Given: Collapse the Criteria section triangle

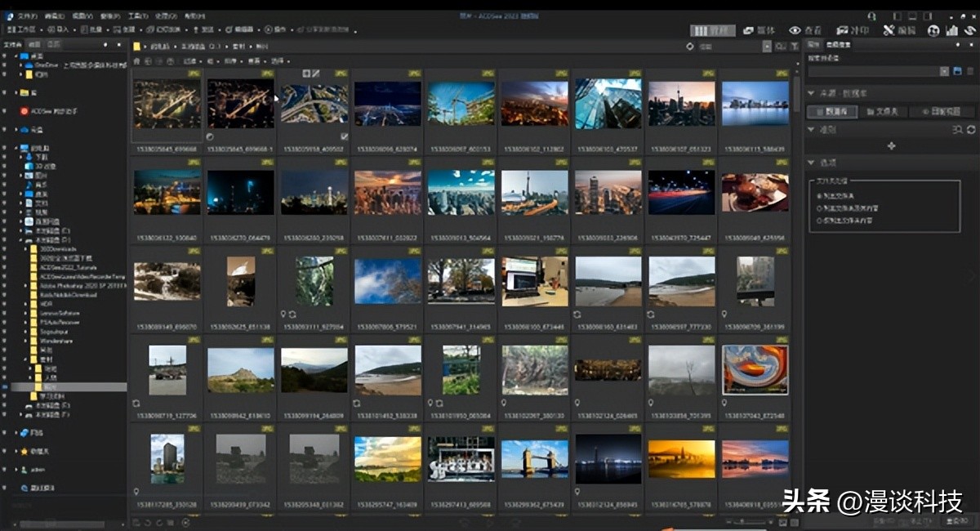Looking at the screenshot, I should [x=811, y=129].
